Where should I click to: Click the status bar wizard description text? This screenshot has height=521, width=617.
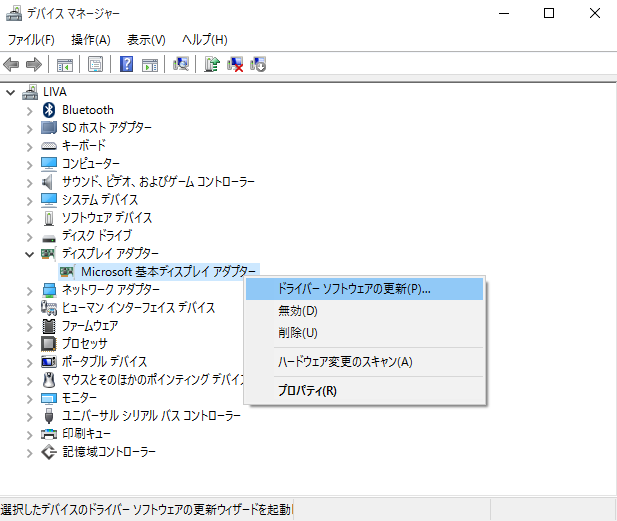coord(146,510)
